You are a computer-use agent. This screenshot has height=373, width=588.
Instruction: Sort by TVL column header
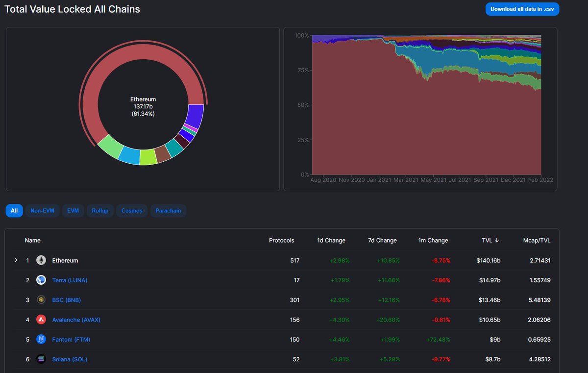[x=490, y=240]
